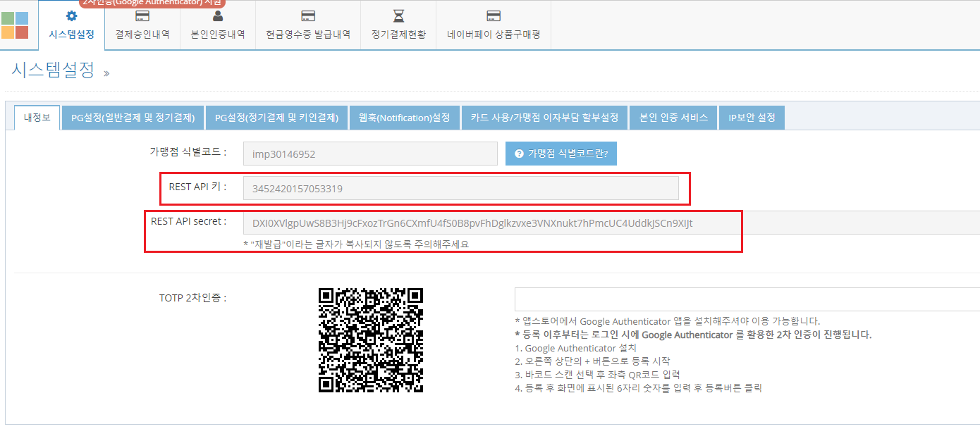Click the 시스템설정 page heading

53,70
